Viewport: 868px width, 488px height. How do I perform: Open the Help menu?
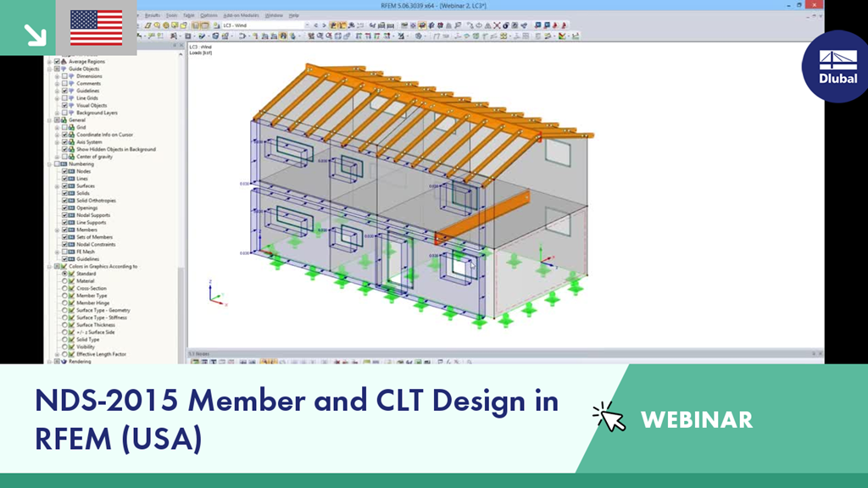click(x=293, y=15)
